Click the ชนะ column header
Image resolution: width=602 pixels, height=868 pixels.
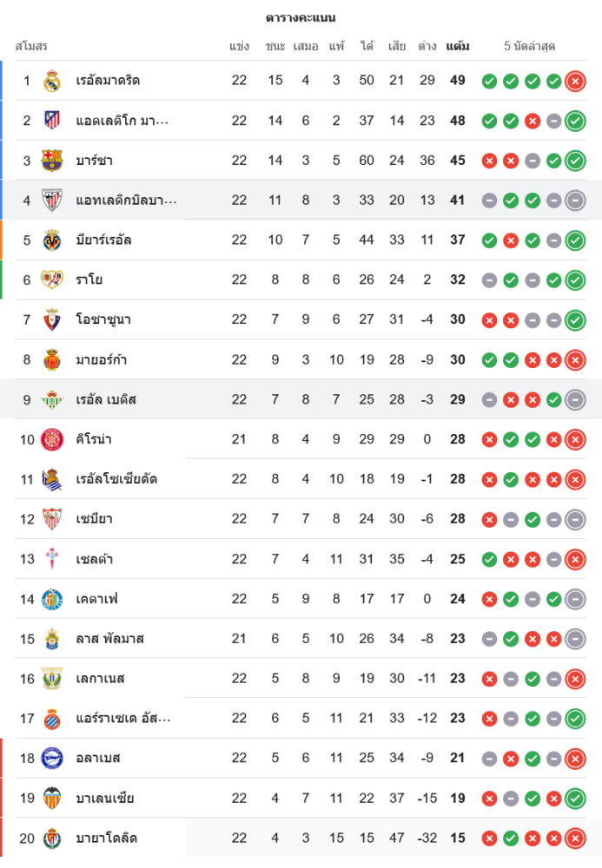[275, 46]
